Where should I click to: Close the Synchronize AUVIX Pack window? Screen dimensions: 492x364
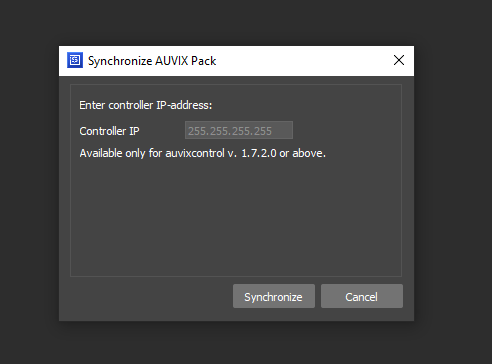coord(399,61)
